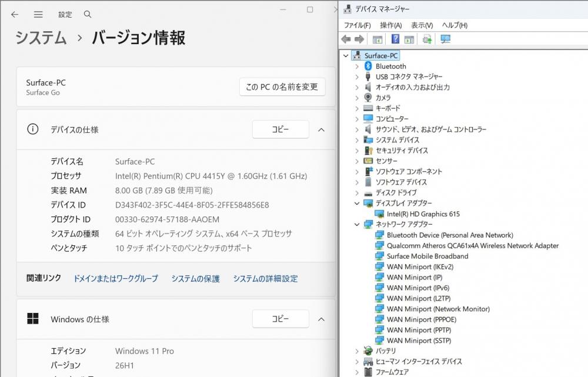This screenshot has width=588, height=377.
Task: Collapse the ネットワーク アダプター node arrow
Action: pos(357,224)
